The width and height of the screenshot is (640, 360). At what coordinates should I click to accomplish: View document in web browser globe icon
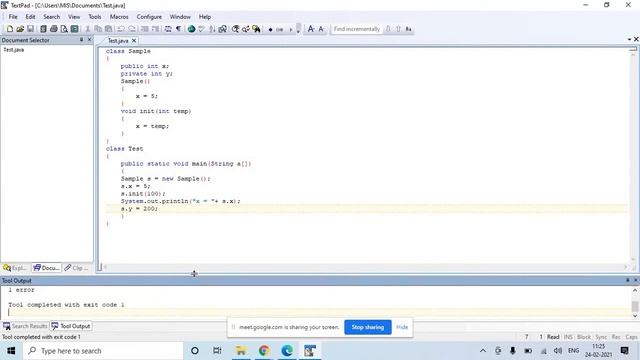191,29
